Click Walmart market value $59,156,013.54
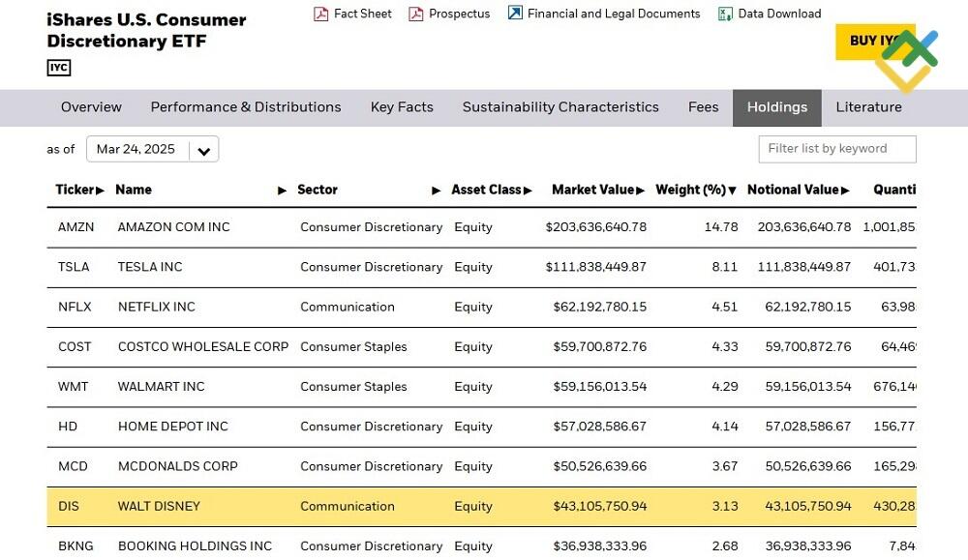 [x=599, y=387]
